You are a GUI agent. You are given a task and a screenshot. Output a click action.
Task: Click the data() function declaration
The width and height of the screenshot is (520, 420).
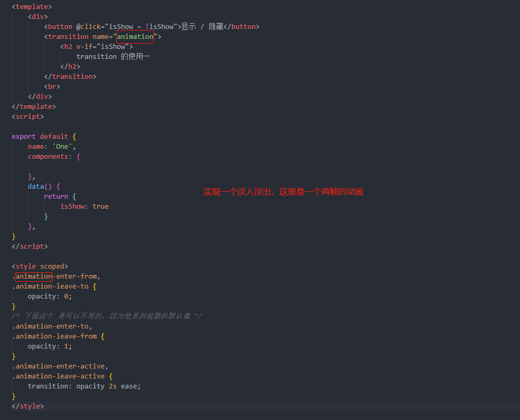(x=40, y=187)
